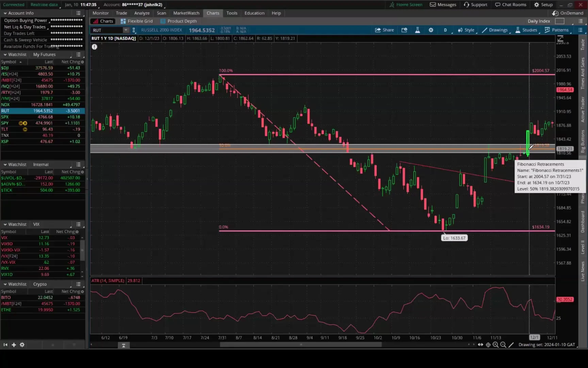Open the Drawings tool menu
This screenshot has height=368, width=588.
(x=495, y=30)
